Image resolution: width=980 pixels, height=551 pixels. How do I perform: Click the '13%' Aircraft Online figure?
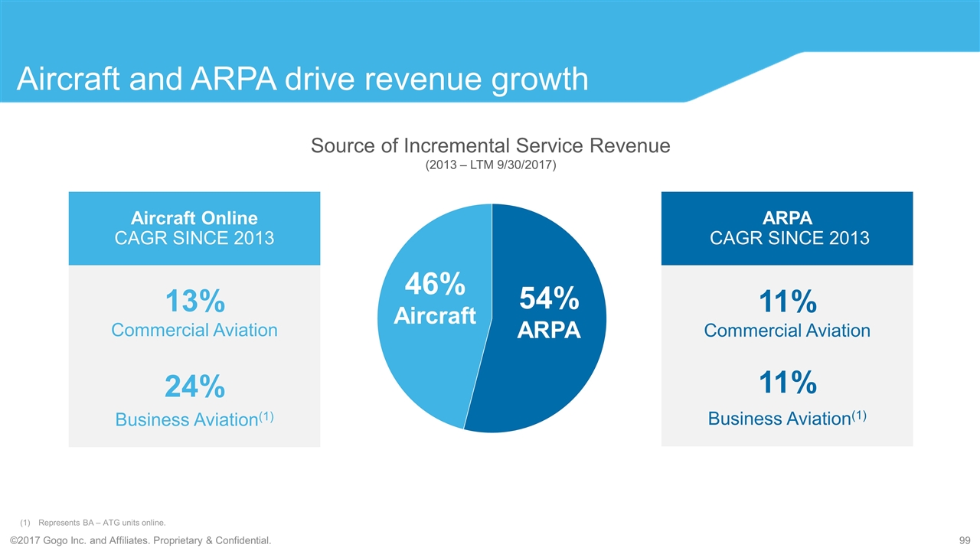pyautogui.click(x=194, y=302)
